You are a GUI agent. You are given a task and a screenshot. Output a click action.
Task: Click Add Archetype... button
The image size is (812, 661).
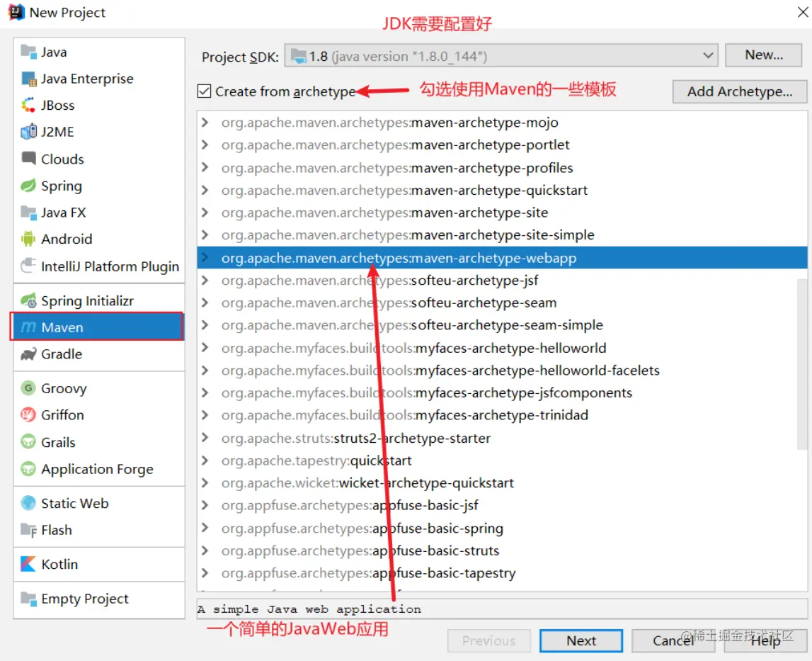click(740, 92)
